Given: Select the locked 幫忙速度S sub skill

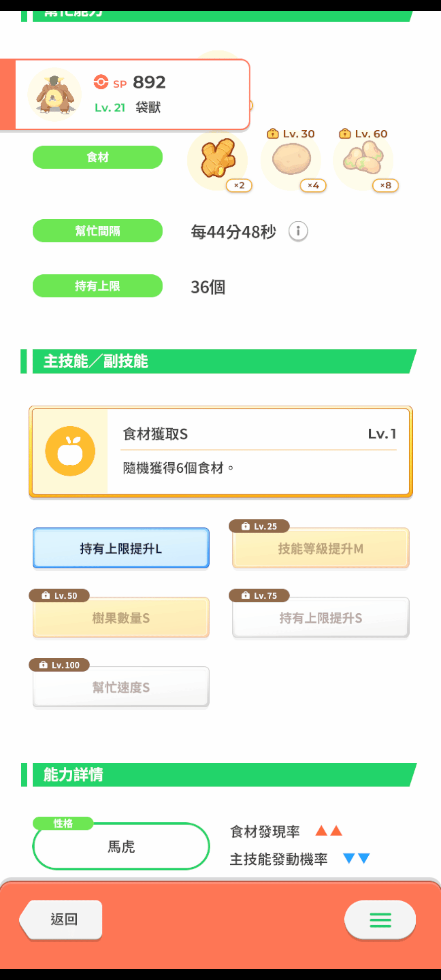Looking at the screenshot, I should click(121, 687).
